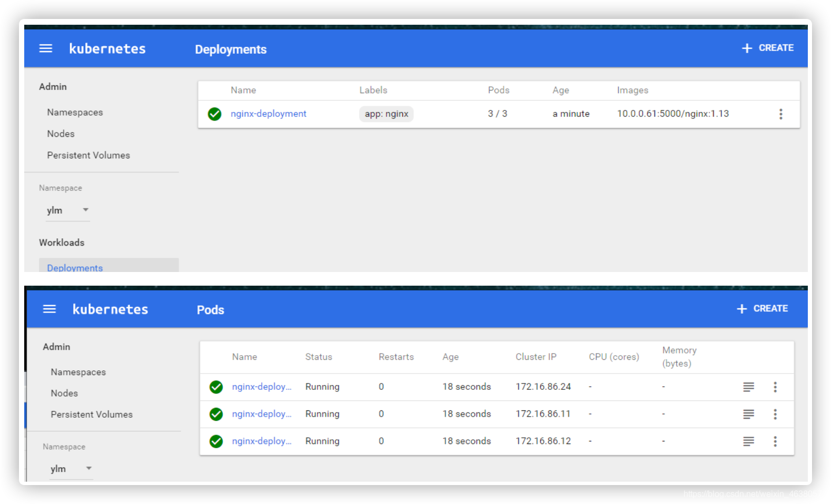This screenshot has height=504, width=831.
Task: Click Deployments page title in header
Action: tap(231, 49)
